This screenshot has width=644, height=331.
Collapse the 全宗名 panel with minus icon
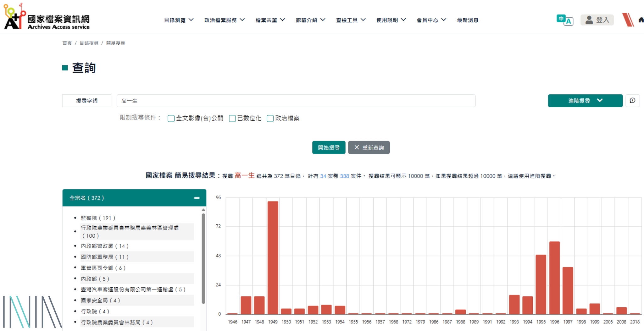pyautogui.click(x=197, y=198)
